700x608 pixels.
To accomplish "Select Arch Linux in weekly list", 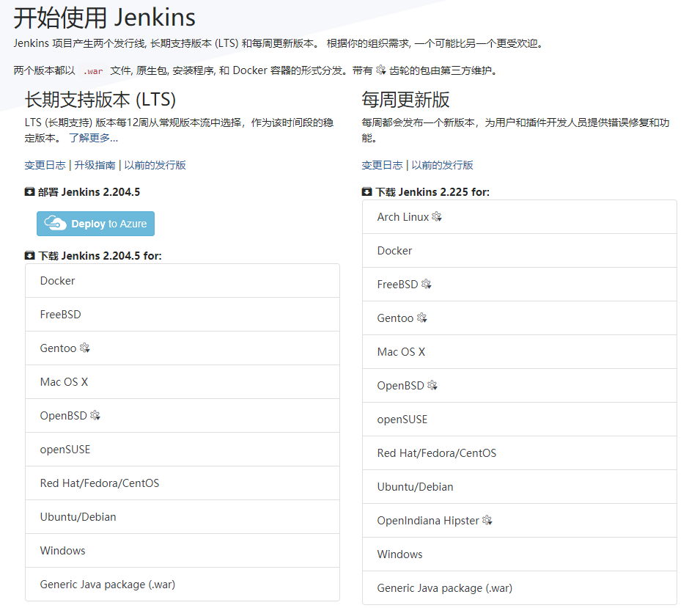I will coord(520,216).
